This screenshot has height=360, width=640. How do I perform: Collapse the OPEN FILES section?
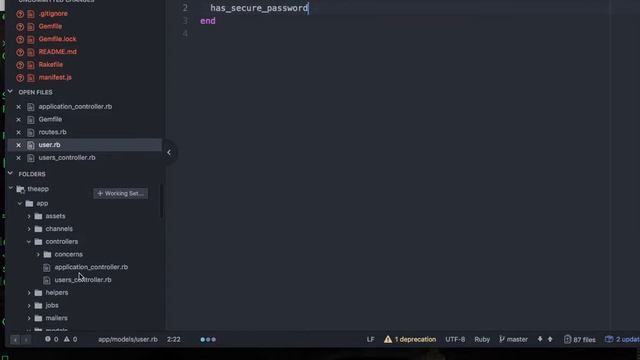(10, 92)
